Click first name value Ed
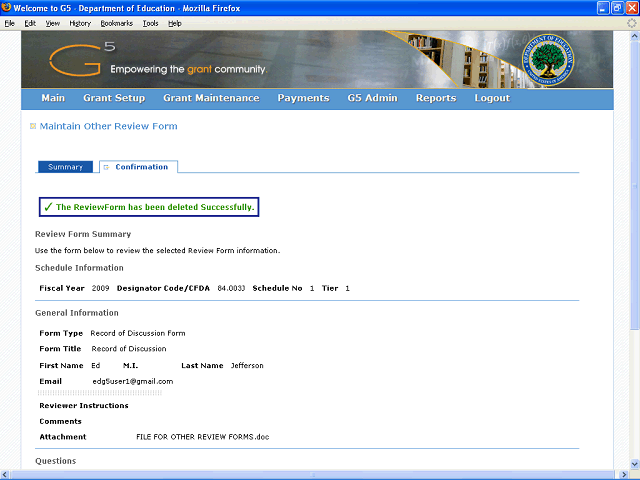640x480 pixels. coord(96,365)
